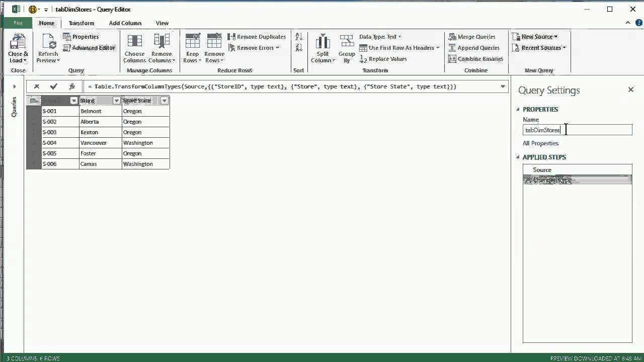Click the cell S-005
This screenshot has width=644, height=362.
[60, 153]
